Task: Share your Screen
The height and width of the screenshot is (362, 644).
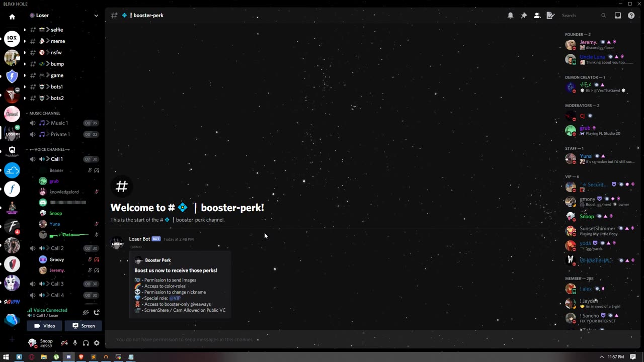Action: (84, 326)
